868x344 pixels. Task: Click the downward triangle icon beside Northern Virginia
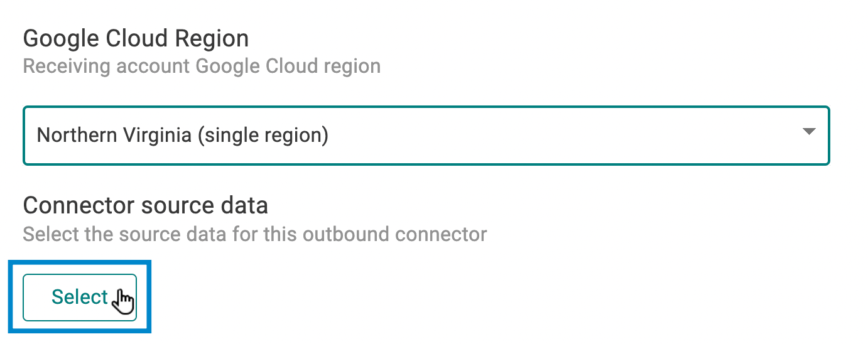click(x=809, y=132)
